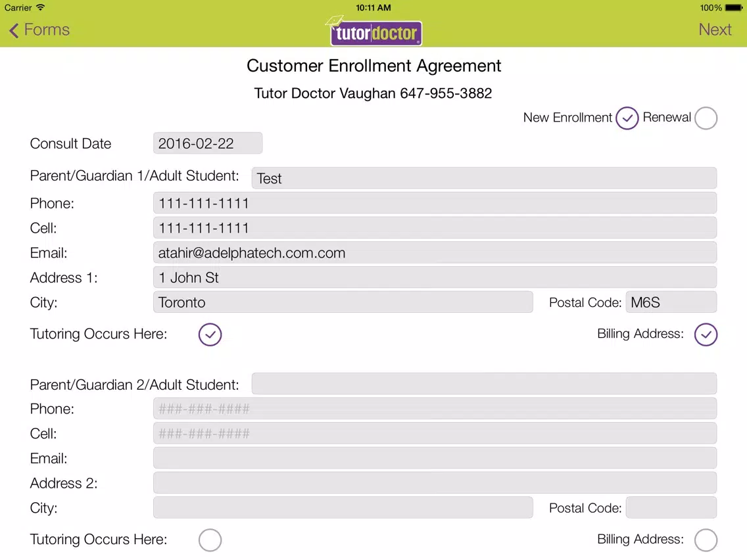Edit the Address 1 field
The width and height of the screenshot is (747, 560).
tap(435, 277)
